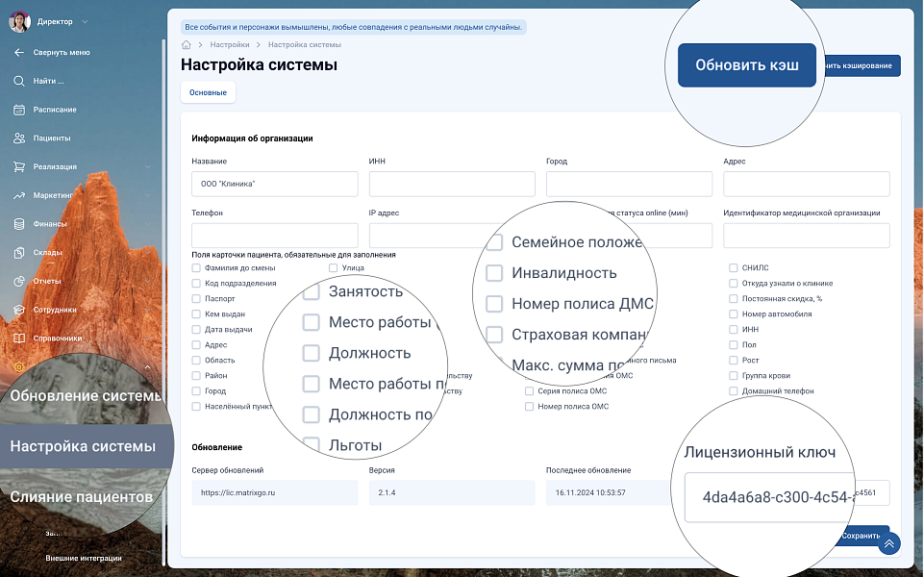Click the home icon in breadcrumbs
The height and width of the screenshot is (577, 924).
187,45
